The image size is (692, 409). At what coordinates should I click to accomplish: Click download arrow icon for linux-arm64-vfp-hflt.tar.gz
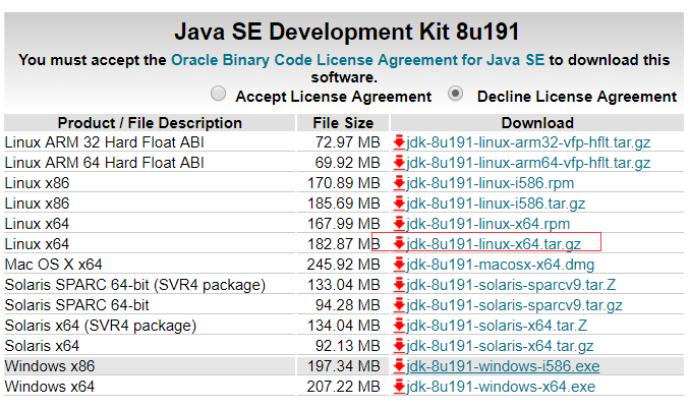click(x=399, y=163)
